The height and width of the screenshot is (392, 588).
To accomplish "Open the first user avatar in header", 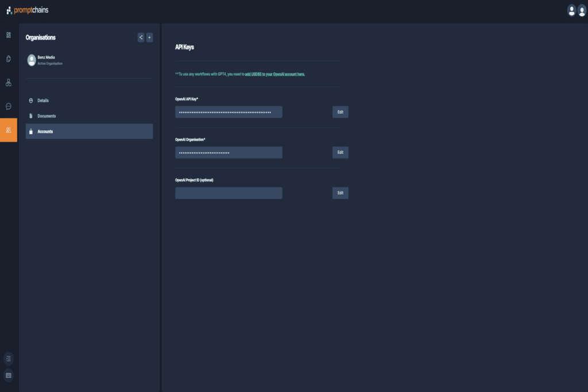I will 571,10.
